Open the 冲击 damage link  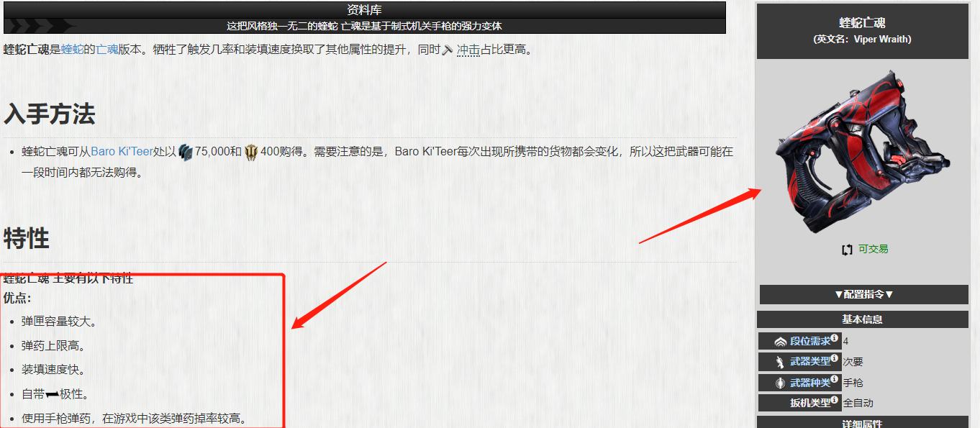(468, 50)
